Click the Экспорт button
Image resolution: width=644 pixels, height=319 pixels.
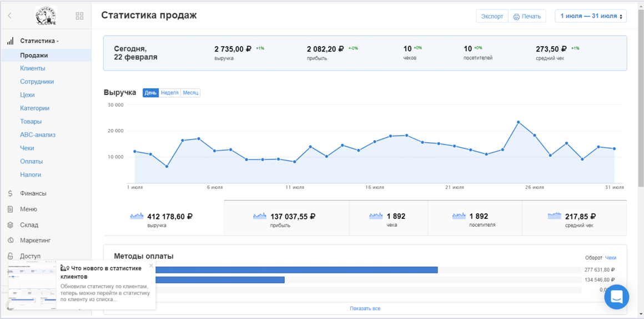(492, 17)
